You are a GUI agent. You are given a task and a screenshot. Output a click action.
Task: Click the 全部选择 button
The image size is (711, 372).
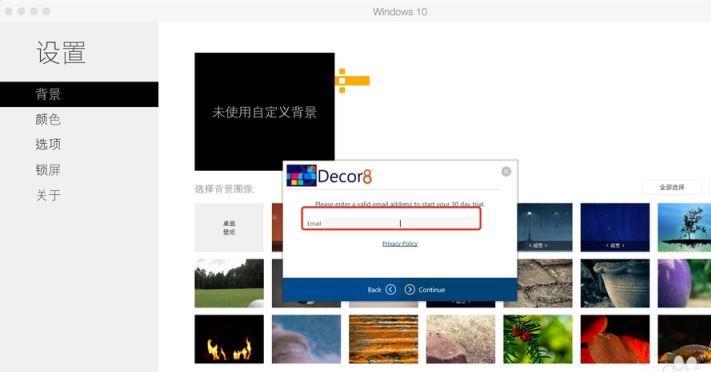click(672, 187)
